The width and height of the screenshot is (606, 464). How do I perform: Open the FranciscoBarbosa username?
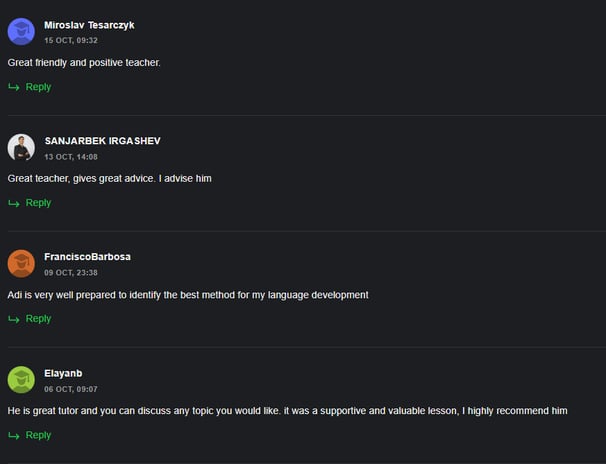pyautogui.click(x=87, y=257)
